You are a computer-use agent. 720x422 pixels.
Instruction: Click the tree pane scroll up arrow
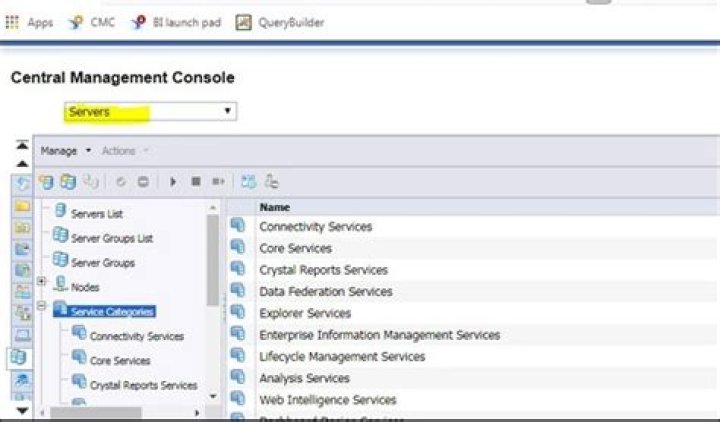(213, 208)
